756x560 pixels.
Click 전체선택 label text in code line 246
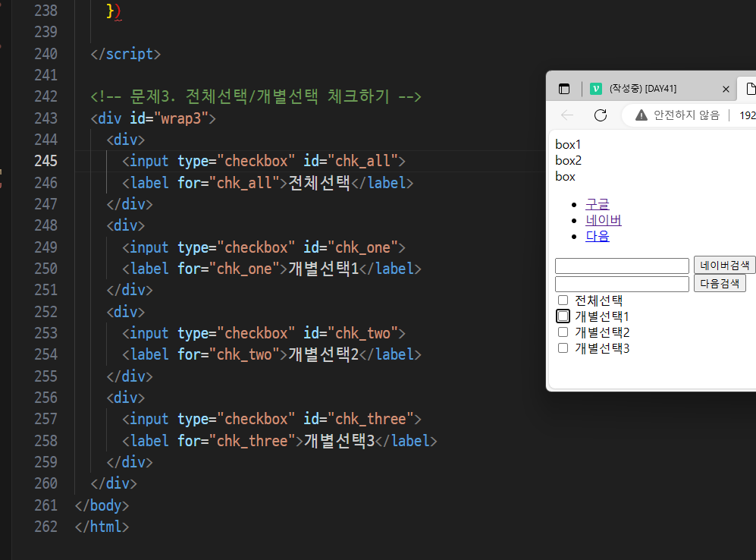click(319, 183)
